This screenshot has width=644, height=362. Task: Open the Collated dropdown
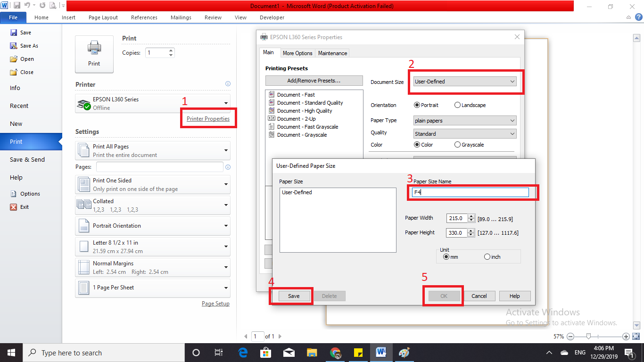coord(153,205)
